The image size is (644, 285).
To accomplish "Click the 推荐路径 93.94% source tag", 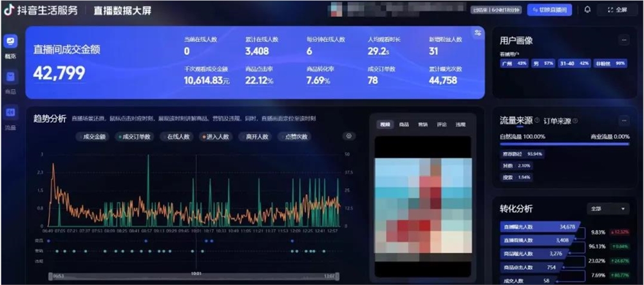I will pyautogui.click(x=522, y=154).
